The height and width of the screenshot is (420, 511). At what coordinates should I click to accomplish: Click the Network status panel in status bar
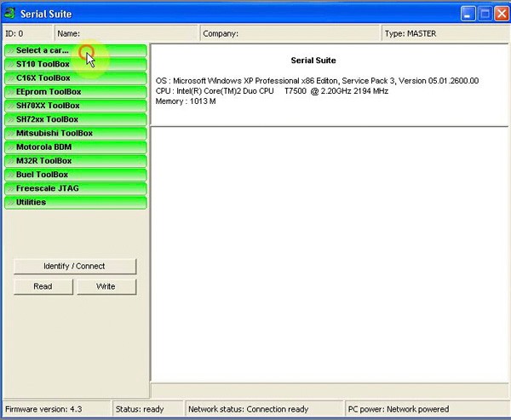tap(264, 409)
